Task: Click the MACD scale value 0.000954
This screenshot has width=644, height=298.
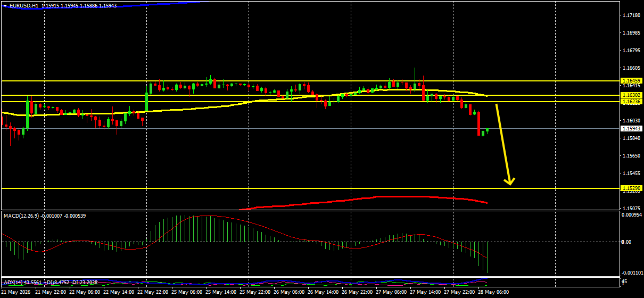Action: point(632,215)
